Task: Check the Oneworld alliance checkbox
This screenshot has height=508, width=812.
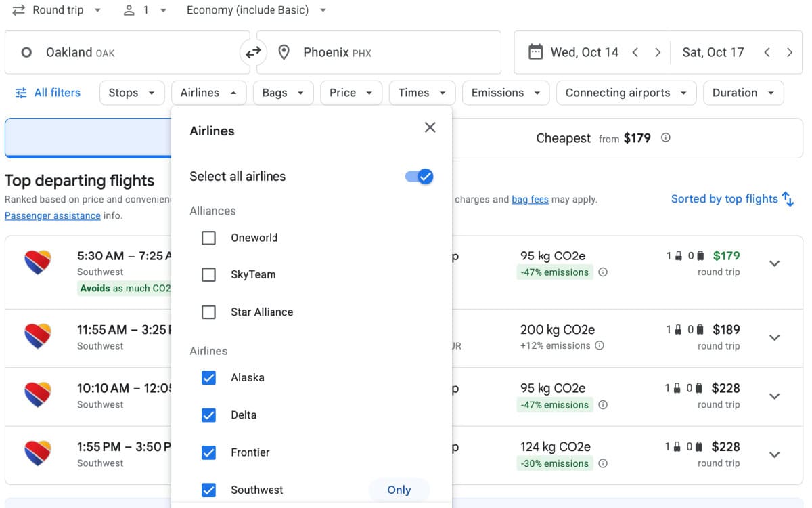Action: 209,238
